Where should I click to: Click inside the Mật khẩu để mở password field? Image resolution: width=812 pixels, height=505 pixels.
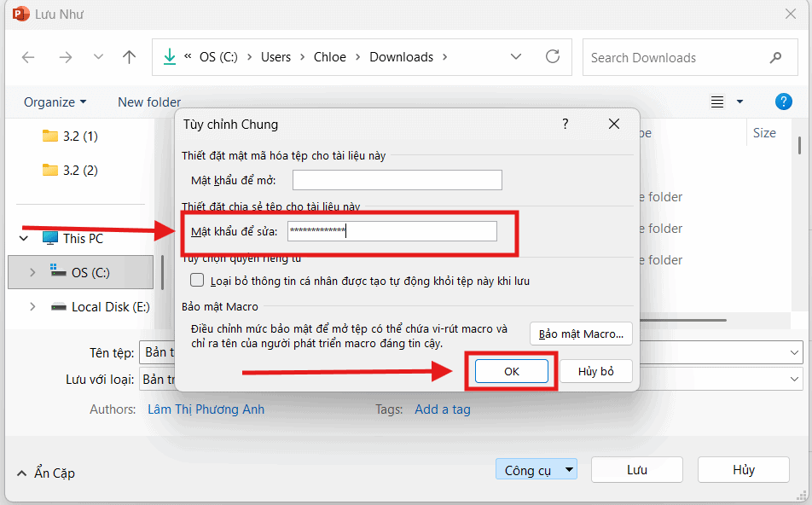point(397,179)
